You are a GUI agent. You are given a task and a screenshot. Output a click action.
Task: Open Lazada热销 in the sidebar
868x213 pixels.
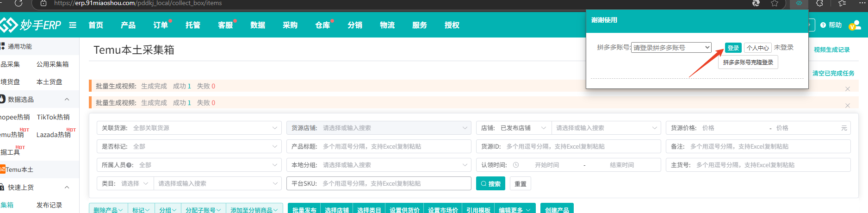[x=54, y=135]
